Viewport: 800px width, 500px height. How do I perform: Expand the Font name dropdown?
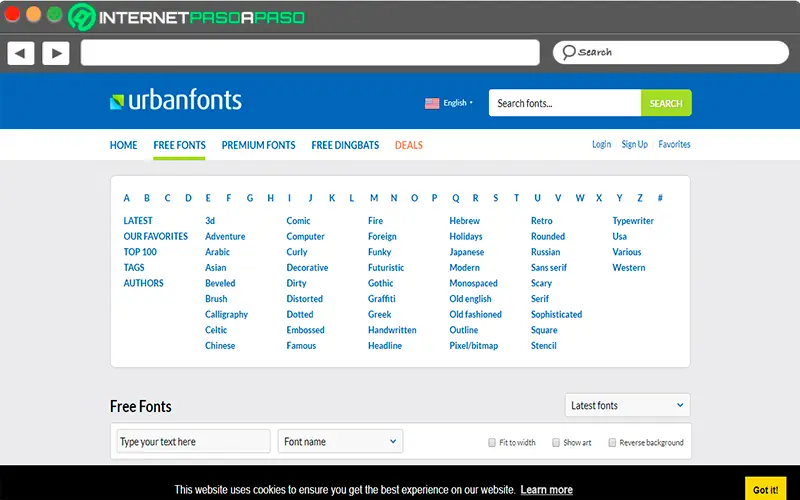coord(340,441)
